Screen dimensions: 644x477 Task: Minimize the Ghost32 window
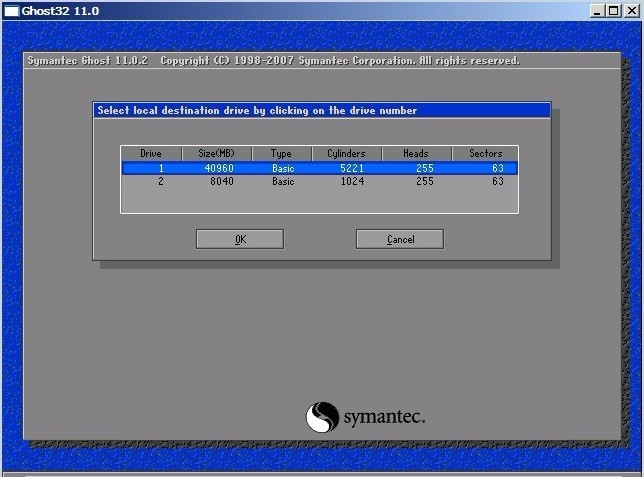[597, 11]
